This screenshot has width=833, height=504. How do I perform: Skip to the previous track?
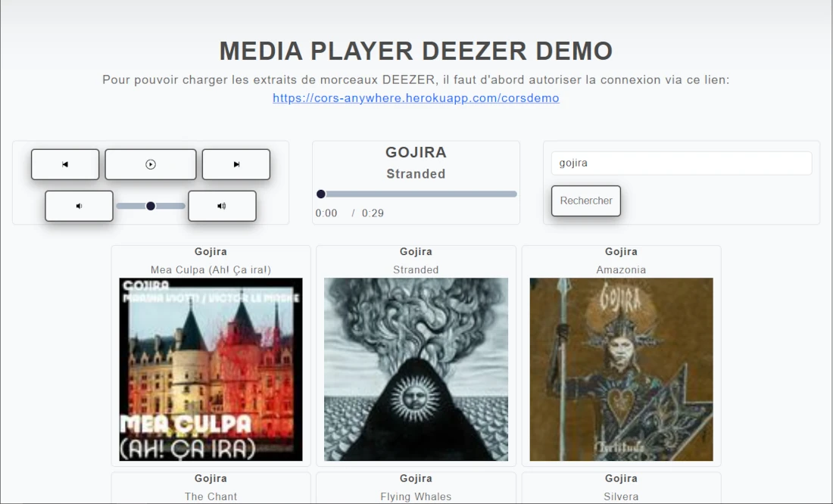click(x=65, y=165)
